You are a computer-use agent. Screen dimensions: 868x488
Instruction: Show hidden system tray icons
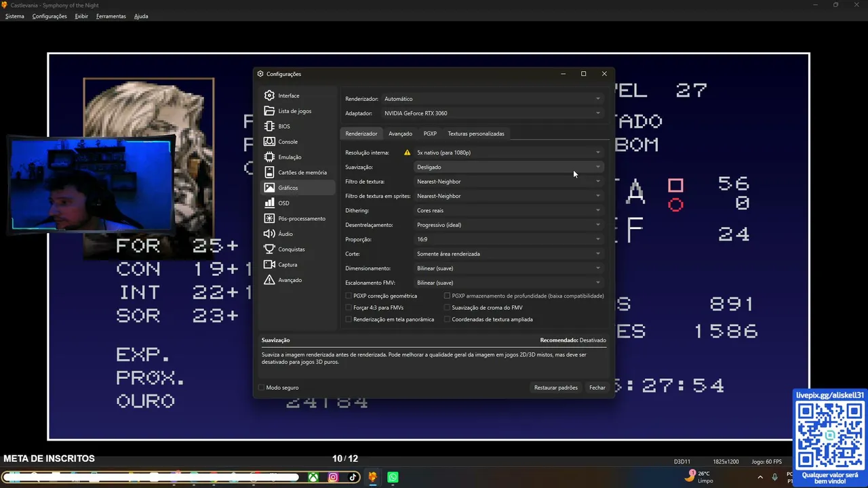click(759, 477)
